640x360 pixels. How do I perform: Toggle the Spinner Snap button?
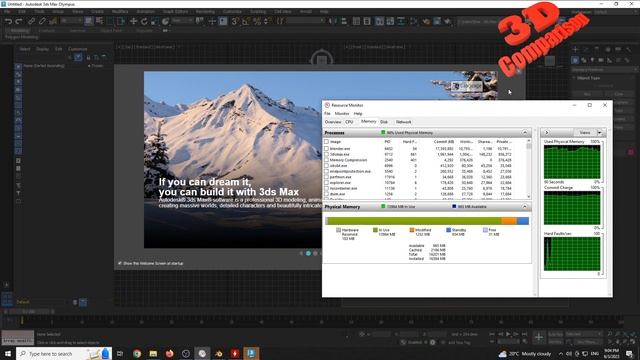(268, 21)
